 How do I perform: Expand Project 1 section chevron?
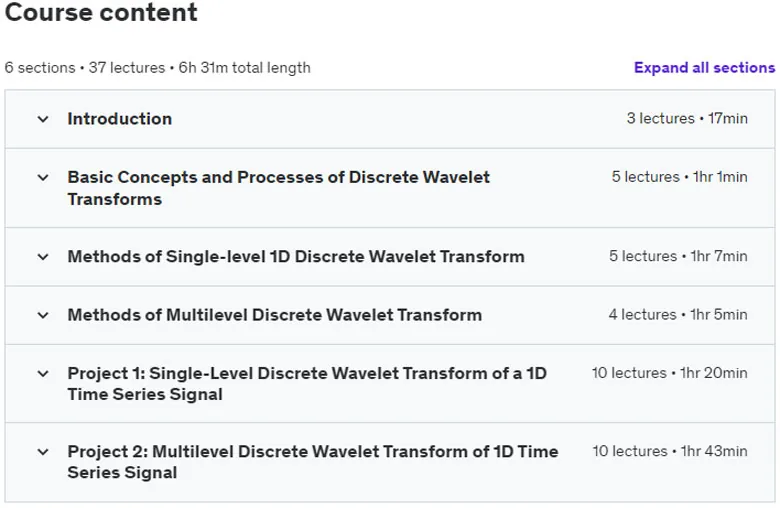(x=43, y=374)
